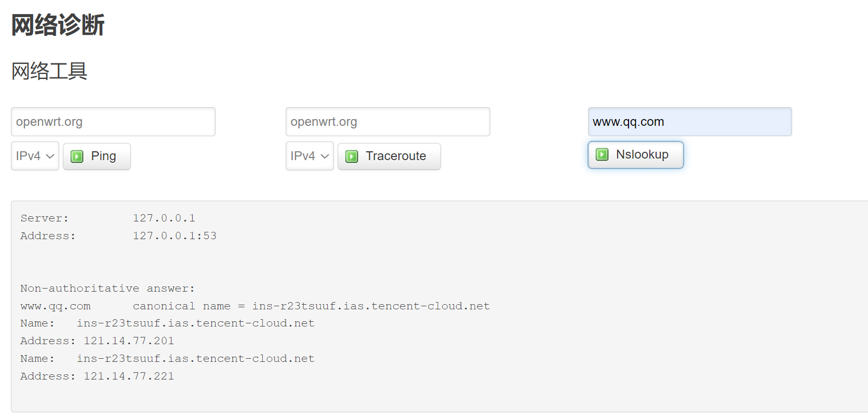Focus the traceroute hostname input showing openwrt.org

[x=387, y=121]
